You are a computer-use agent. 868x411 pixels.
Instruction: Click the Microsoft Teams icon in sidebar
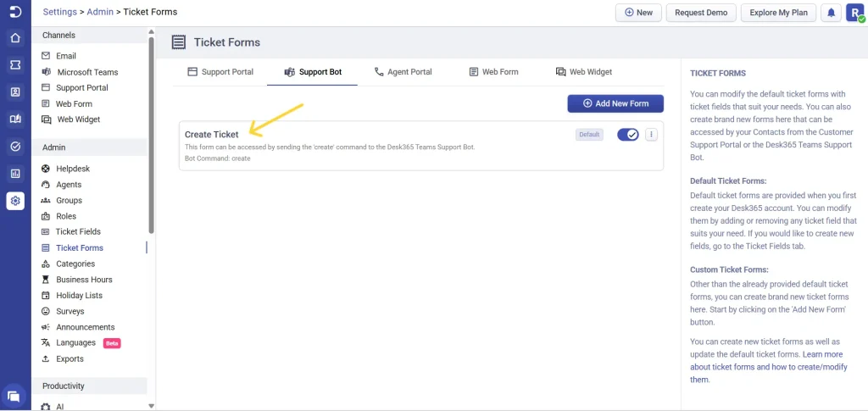(x=46, y=72)
